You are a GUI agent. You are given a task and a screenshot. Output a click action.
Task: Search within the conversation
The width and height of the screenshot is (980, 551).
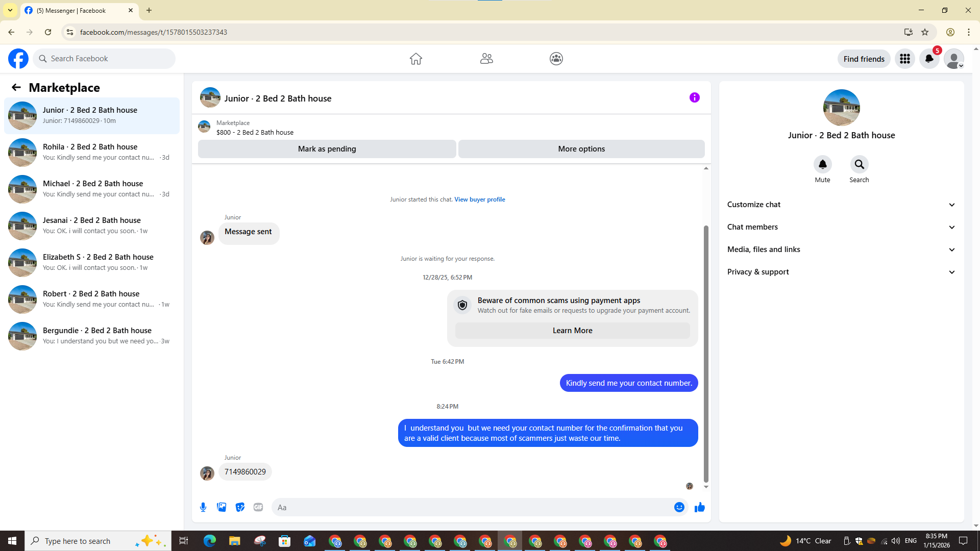(x=859, y=165)
